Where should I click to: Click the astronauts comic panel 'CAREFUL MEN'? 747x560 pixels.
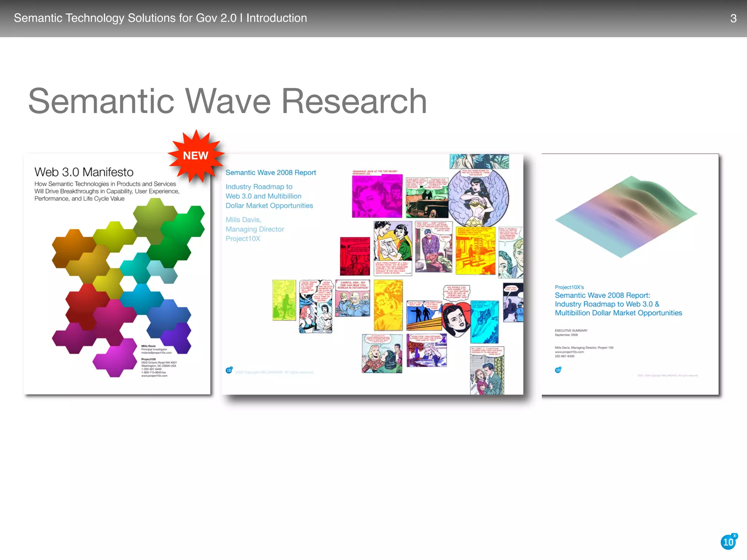(x=353, y=298)
